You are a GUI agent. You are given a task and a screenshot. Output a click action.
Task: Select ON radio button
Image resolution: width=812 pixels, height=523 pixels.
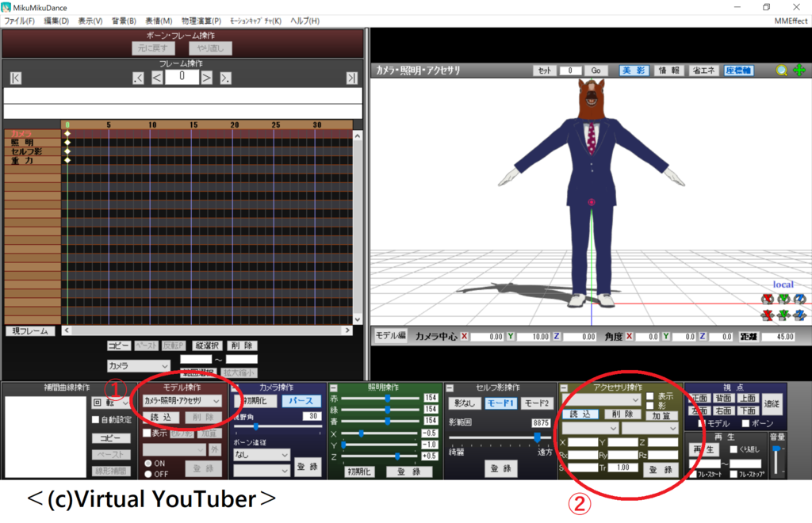tap(148, 463)
